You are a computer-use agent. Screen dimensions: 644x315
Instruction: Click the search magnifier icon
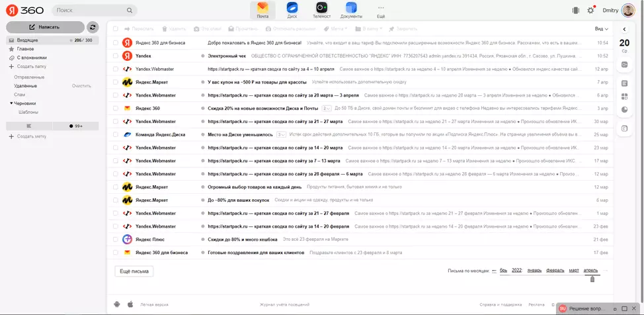[130, 11]
